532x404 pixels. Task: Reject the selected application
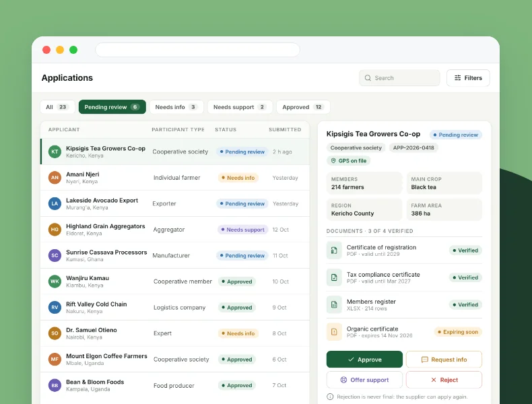(444, 380)
